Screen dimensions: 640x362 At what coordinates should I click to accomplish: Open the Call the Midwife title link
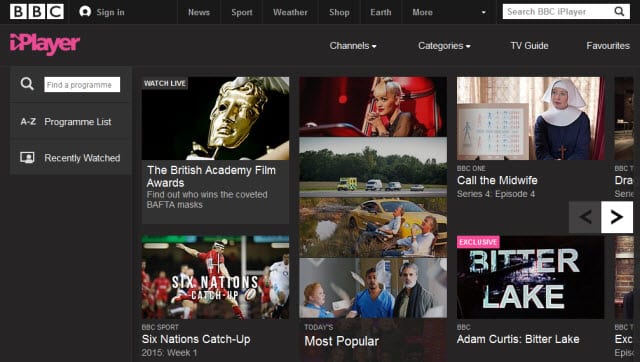[x=497, y=180]
